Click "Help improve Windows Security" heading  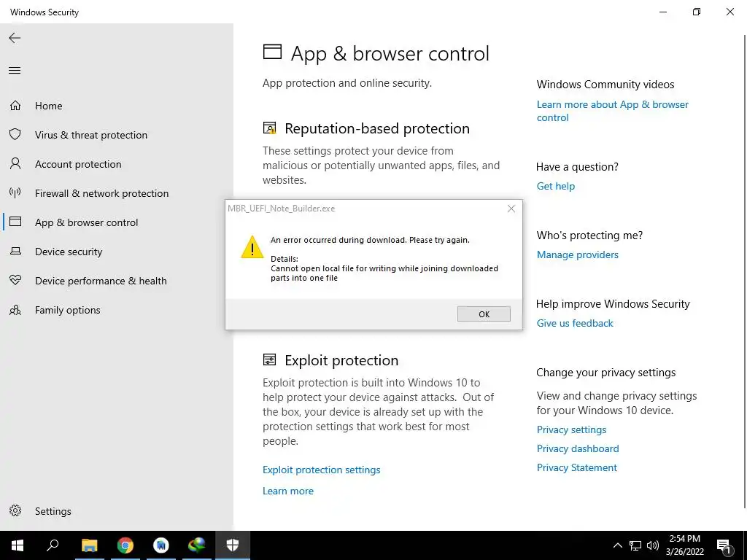point(613,304)
